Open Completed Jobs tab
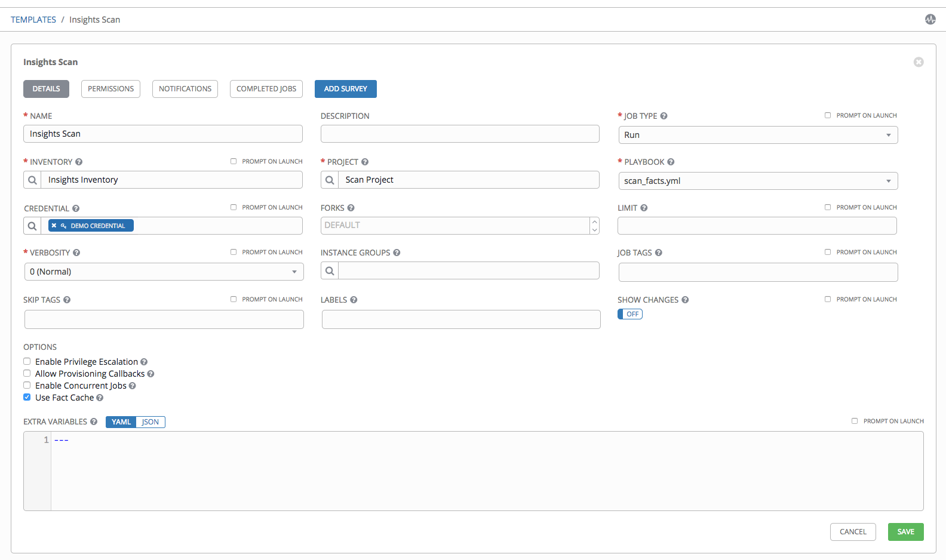This screenshot has width=946, height=560. coord(266,89)
